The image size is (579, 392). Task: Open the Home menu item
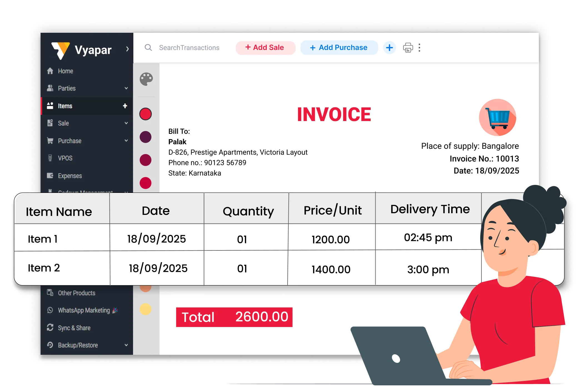tap(65, 71)
